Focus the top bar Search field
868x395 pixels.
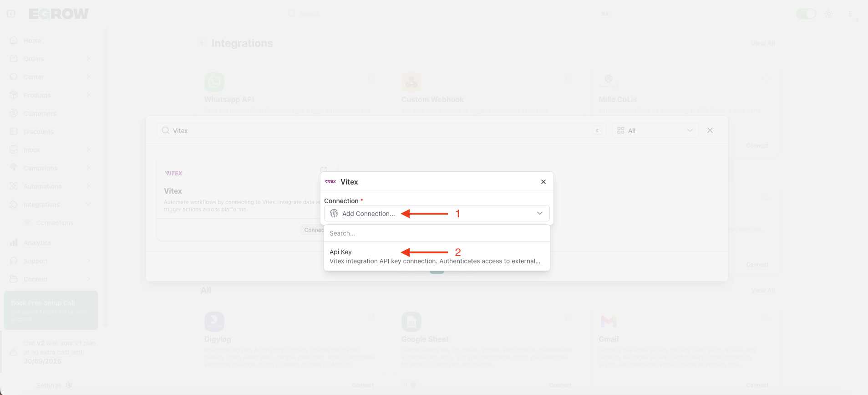pos(448,14)
